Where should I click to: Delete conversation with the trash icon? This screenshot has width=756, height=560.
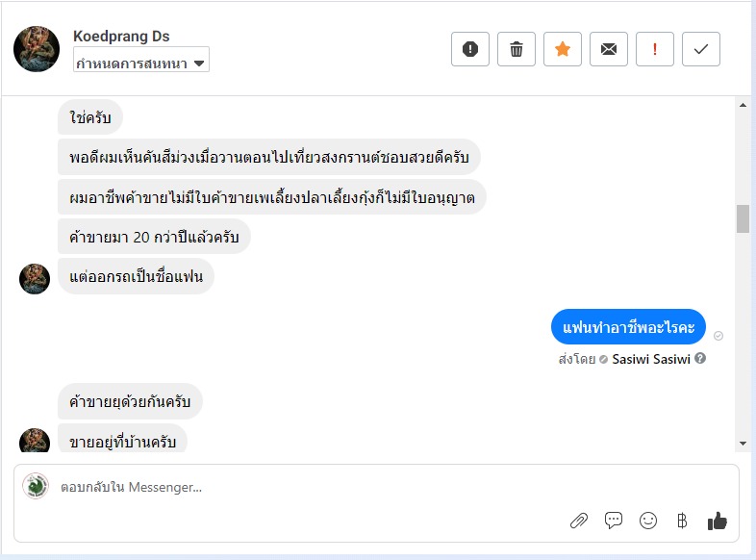517,49
